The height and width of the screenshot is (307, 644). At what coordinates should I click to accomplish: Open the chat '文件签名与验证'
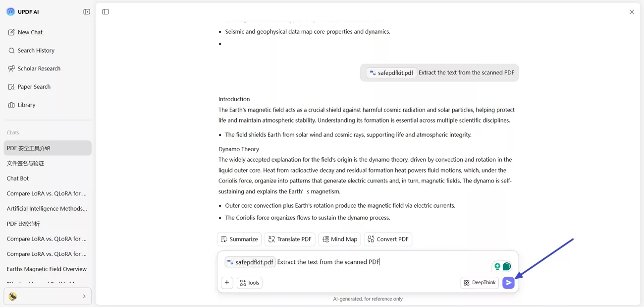(48, 163)
